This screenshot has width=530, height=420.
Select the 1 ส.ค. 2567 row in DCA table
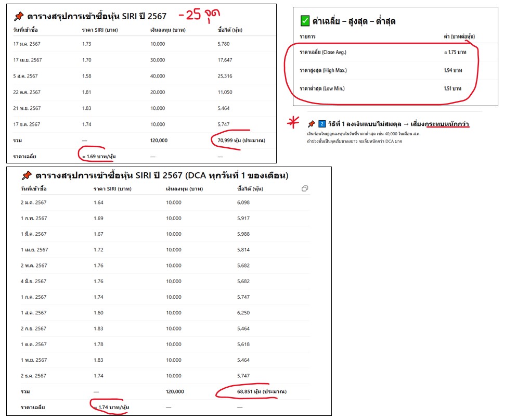[x=34, y=313]
